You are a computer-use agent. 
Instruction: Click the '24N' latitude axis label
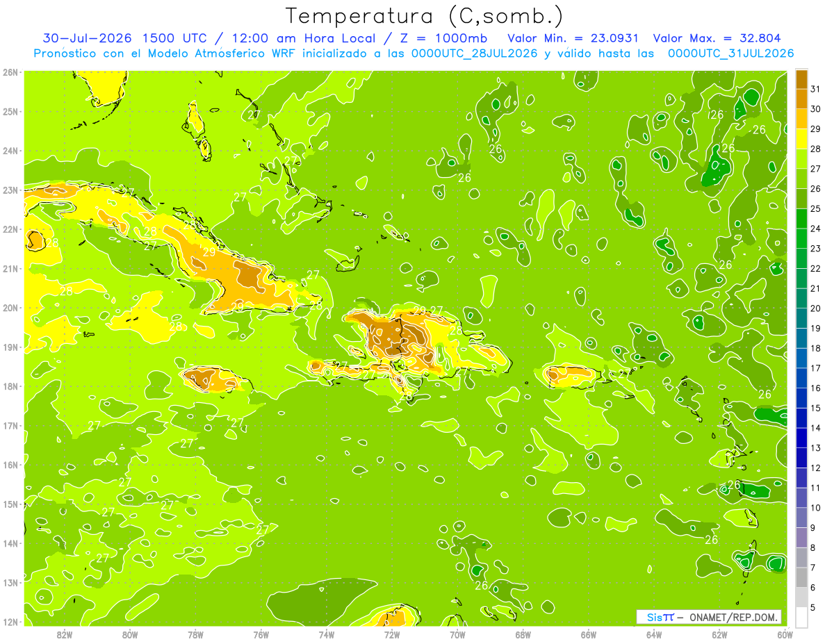[11, 151]
